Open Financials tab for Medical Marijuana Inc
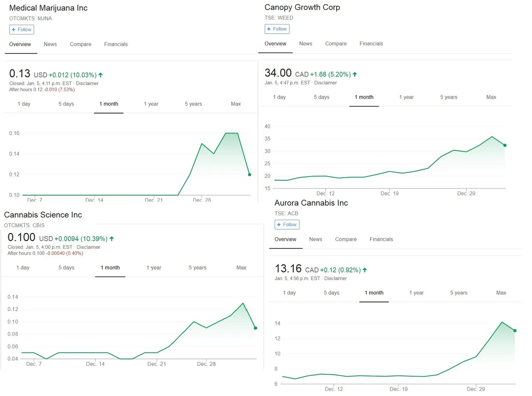The image size is (532, 396). coord(116,44)
